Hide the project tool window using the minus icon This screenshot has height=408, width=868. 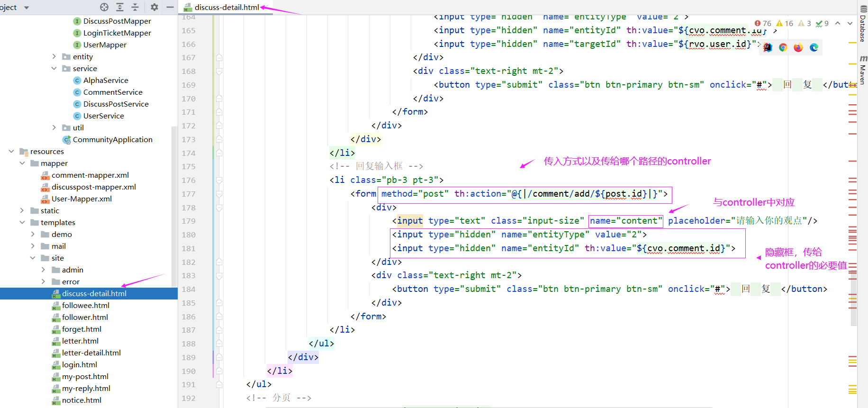click(170, 7)
